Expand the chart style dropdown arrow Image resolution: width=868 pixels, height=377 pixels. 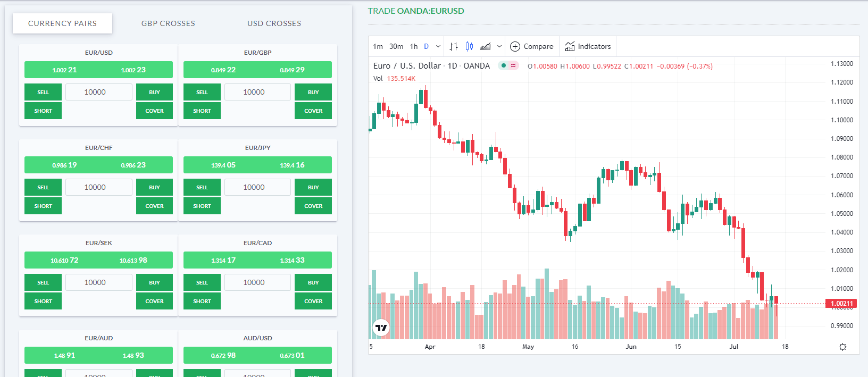pos(499,46)
